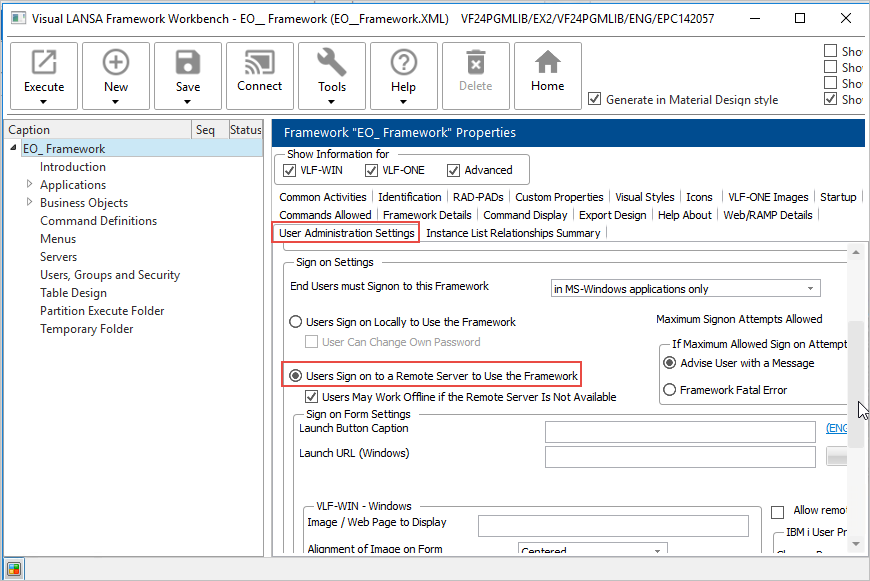Switch to Identification tab
870x581 pixels.
tap(409, 197)
